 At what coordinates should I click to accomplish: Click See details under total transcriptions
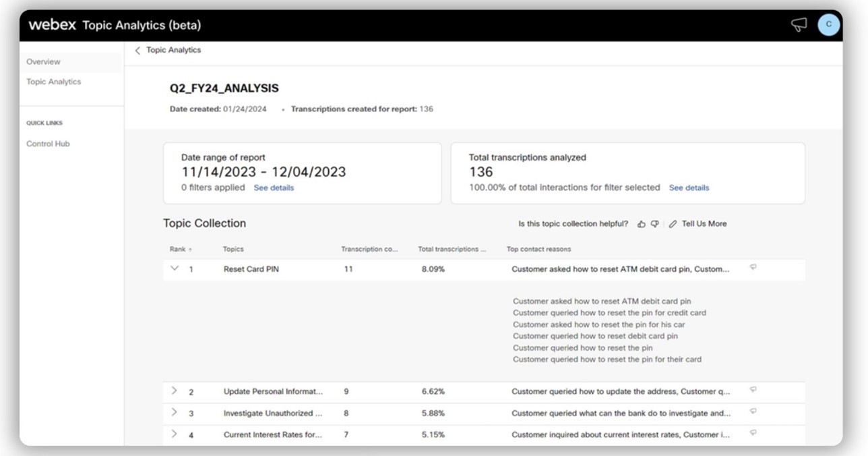(689, 188)
